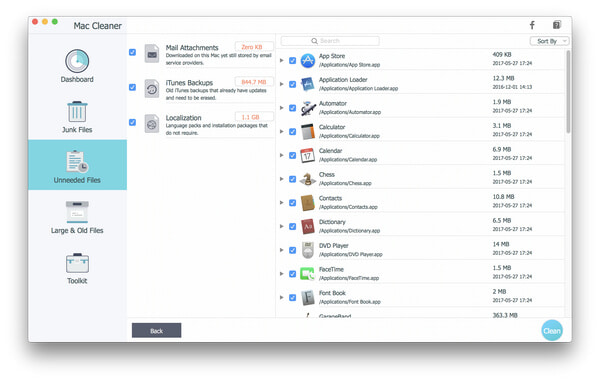This screenshot has height=382, width=600.
Task: Click the Automator robot icon
Action: pyautogui.click(x=308, y=108)
